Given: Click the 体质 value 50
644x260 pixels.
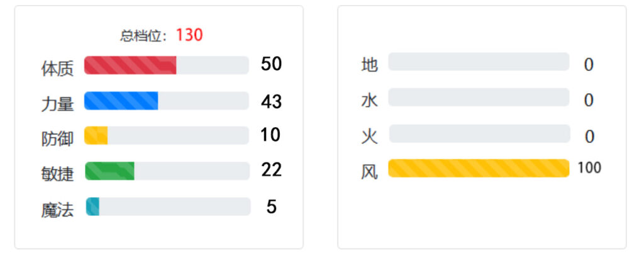Looking at the screenshot, I should pos(271,65).
